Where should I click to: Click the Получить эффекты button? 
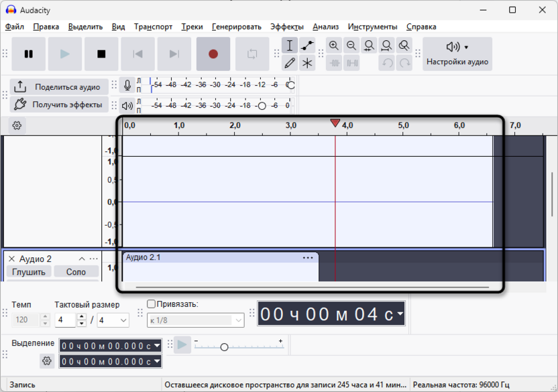[59, 105]
